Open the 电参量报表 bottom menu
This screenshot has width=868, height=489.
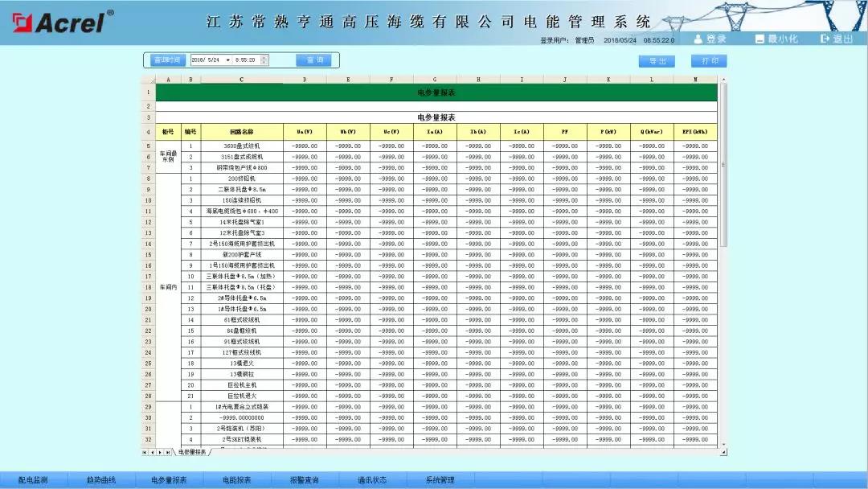click(169, 480)
